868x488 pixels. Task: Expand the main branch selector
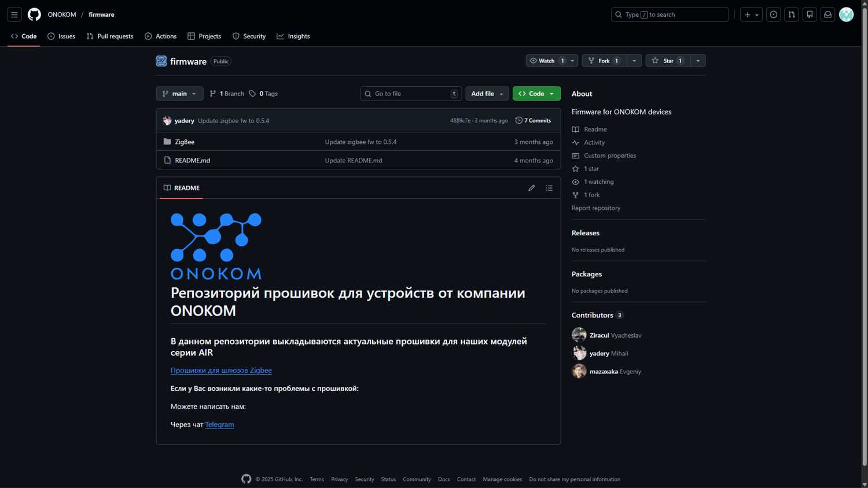(179, 94)
